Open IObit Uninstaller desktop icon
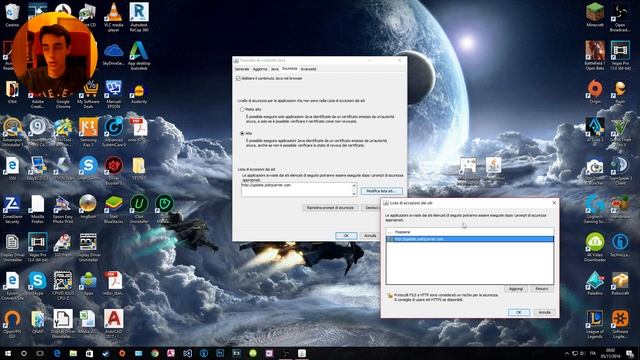The image size is (640, 360). [x=139, y=209]
